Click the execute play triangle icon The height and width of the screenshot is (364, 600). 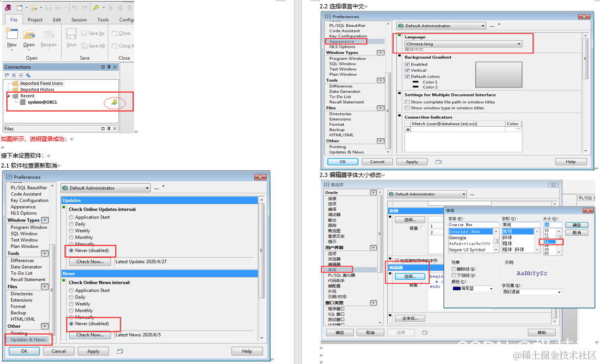[111, 8]
